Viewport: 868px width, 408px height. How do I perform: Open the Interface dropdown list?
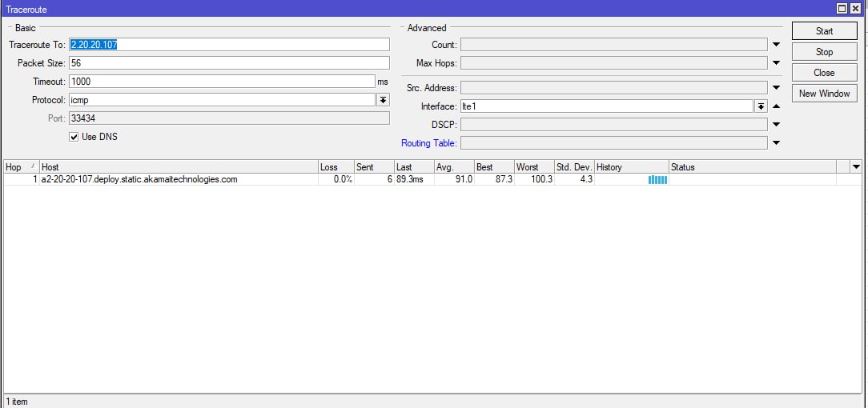762,106
